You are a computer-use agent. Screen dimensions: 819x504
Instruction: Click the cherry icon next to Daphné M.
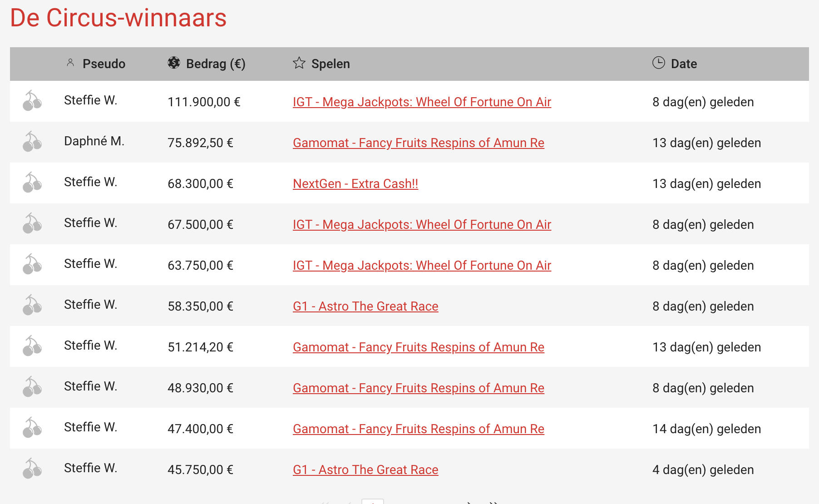32,142
